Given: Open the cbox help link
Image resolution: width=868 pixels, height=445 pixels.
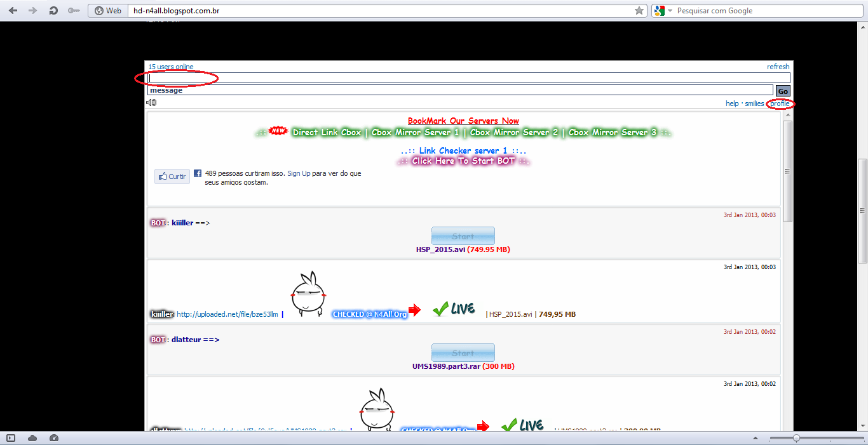Looking at the screenshot, I should (x=732, y=103).
